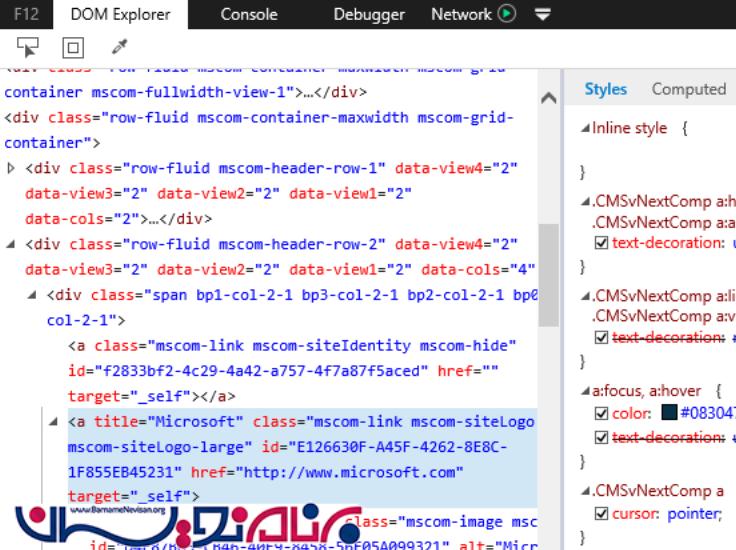
Task: Collapse the a:focus, a:hover style rule
Action: pos(586,391)
